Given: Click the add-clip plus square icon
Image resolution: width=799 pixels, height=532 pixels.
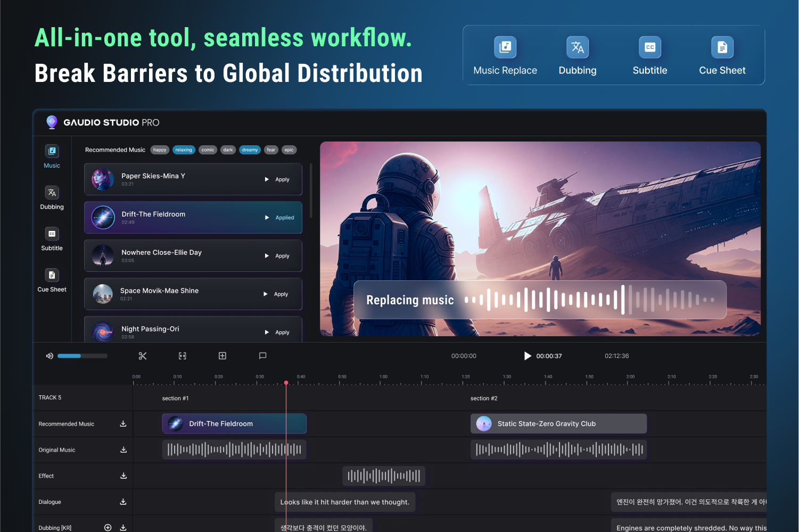Looking at the screenshot, I should click(223, 356).
